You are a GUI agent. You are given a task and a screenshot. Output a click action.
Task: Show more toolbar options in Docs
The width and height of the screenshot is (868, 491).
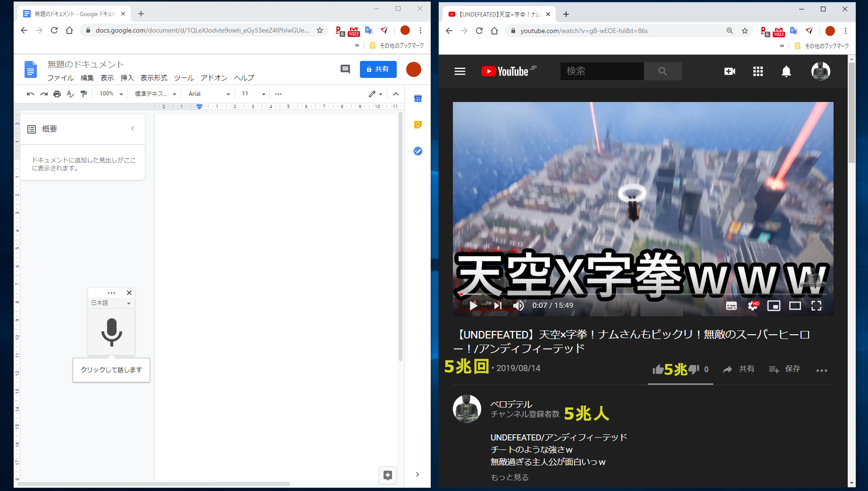click(x=278, y=94)
